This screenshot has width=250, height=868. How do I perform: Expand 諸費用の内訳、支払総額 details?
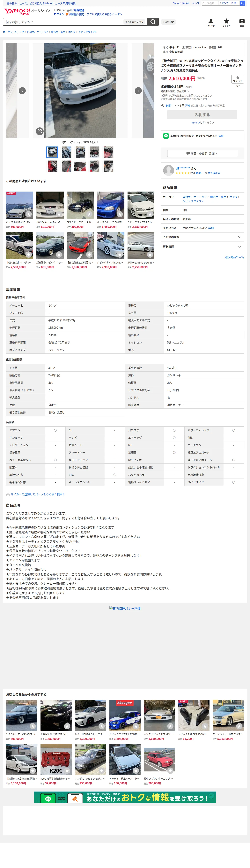tap(175, 91)
